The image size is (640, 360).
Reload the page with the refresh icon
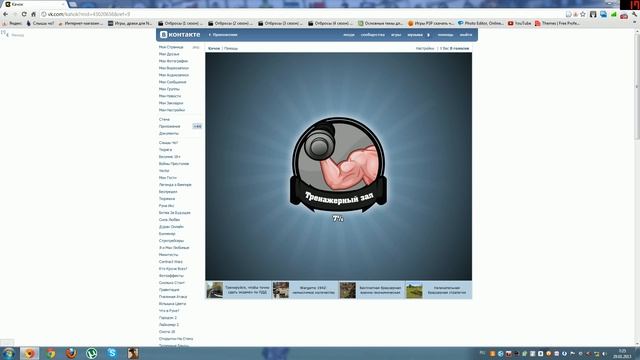pyautogui.click(x=24, y=14)
